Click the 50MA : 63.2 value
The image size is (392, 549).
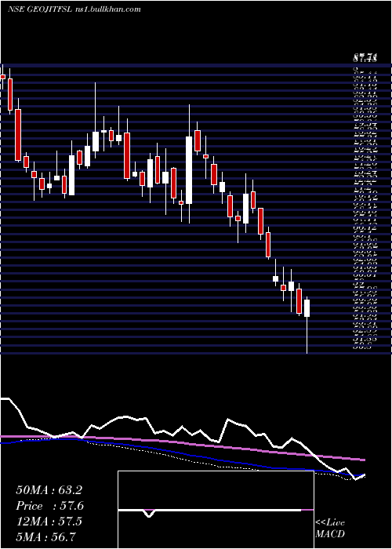click(x=49, y=490)
